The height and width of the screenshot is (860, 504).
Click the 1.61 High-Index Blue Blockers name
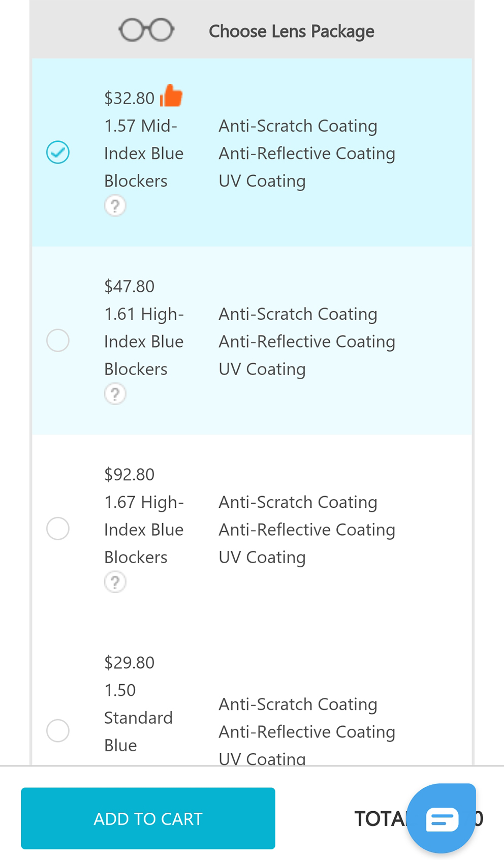pos(144,342)
